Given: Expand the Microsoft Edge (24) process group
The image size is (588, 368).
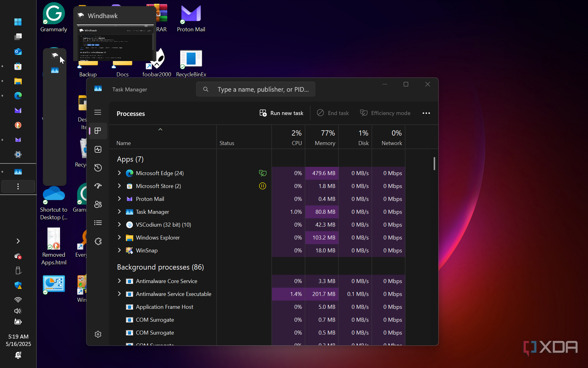Looking at the screenshot, I should (x=119, y=173).
